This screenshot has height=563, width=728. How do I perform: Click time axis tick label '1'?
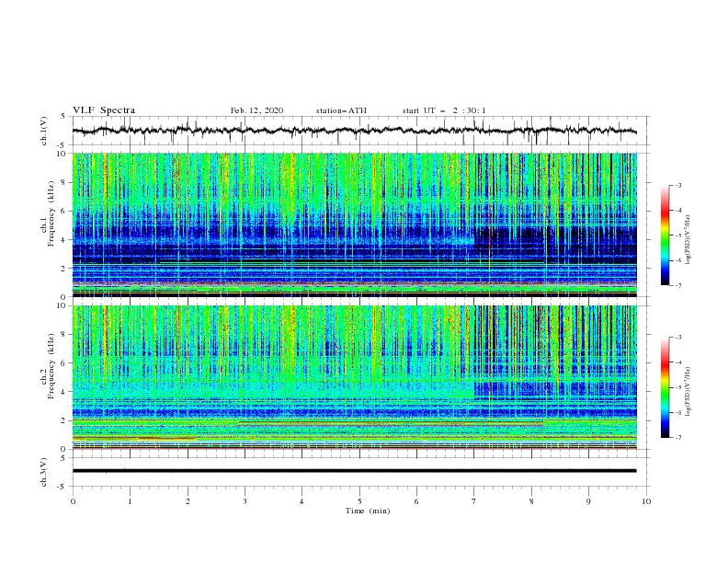[130, 501]
